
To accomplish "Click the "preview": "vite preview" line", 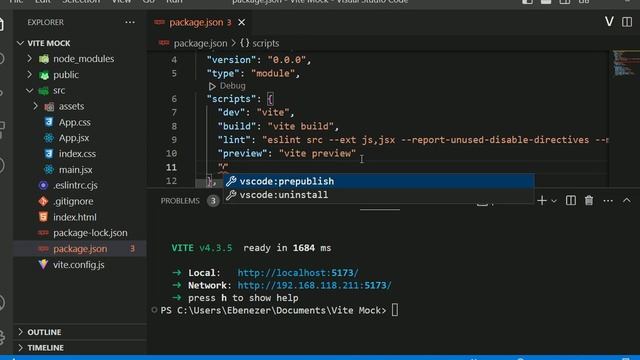I will coord(287,153).
